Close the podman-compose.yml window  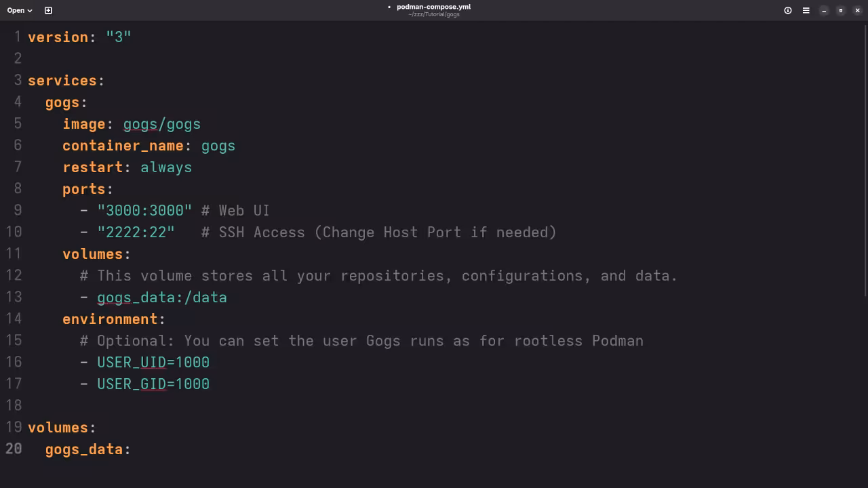857,10
